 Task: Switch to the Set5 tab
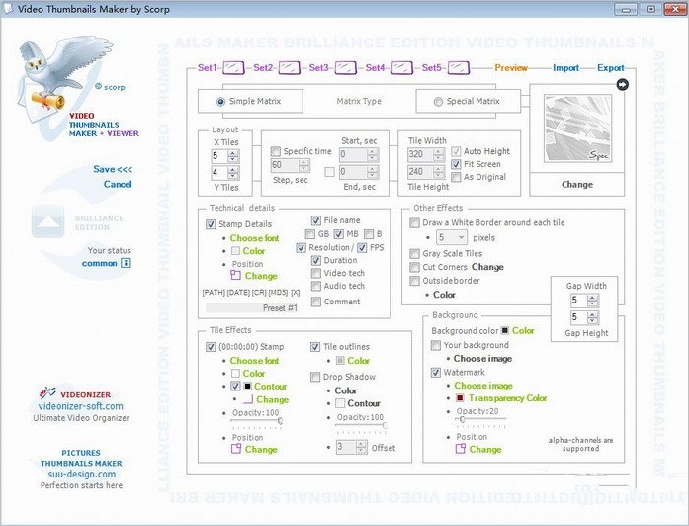point(432,68)
